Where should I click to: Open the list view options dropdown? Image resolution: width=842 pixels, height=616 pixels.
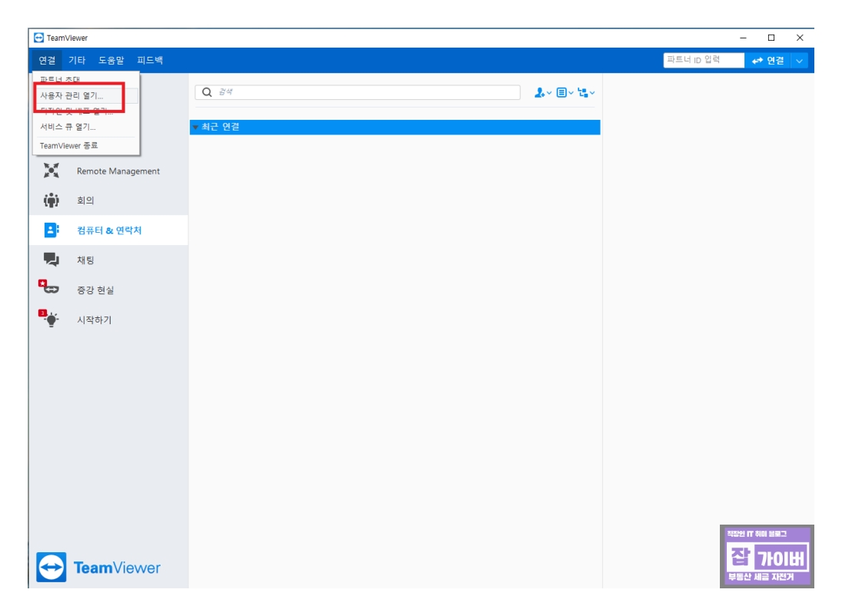click(x=565, y=93)
